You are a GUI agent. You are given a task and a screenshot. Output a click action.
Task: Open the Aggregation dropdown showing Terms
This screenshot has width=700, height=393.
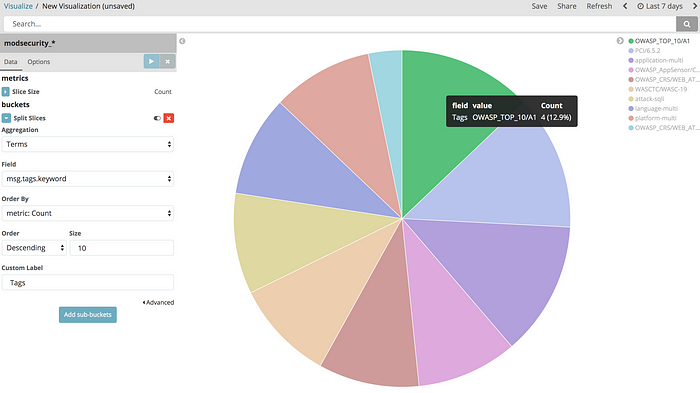point(88,144)
